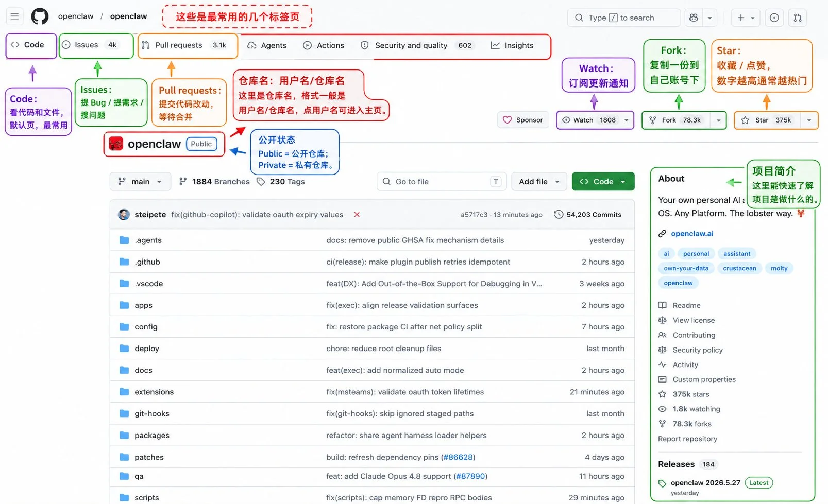Screen dimensions: 828x504
Task: Open the Agents tab
Action: pos(267,45)
